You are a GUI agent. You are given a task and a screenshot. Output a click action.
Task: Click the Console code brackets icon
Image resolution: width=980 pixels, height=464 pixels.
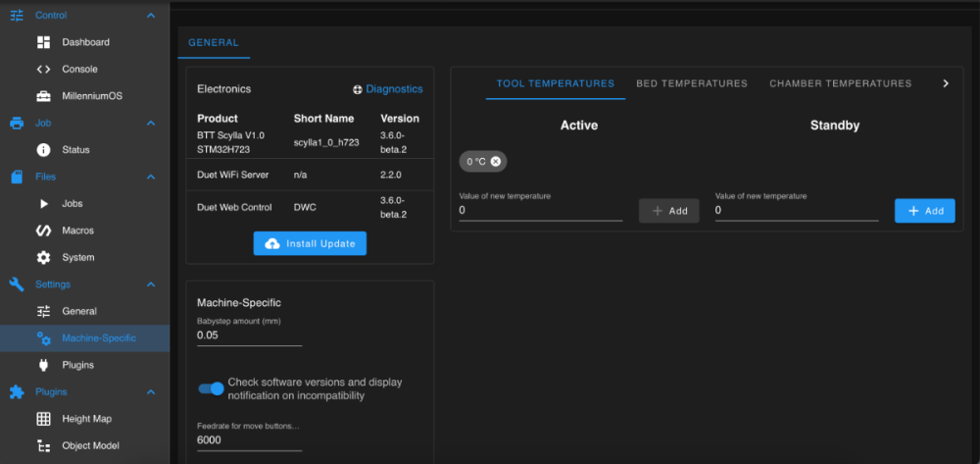click(43, 70)
